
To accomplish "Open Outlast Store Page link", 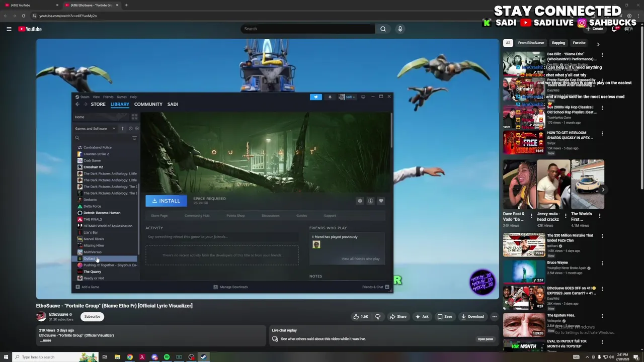I will pyautogui.click(x=159, y=216).
